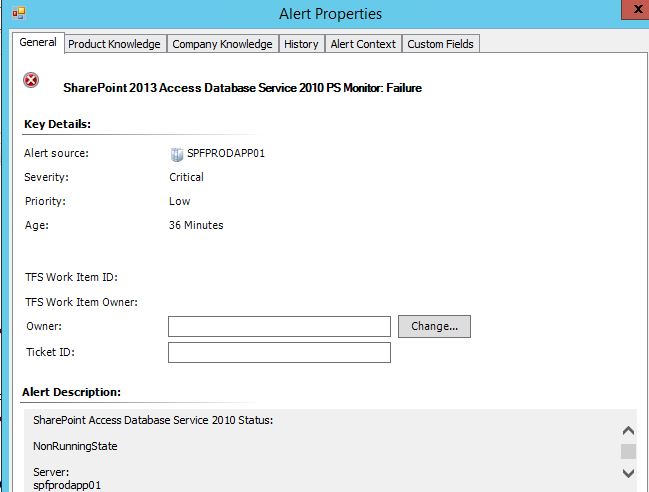The image size is (649, 492).
Task: Click the TFS Work Item ID label
Action: [71, 277]
